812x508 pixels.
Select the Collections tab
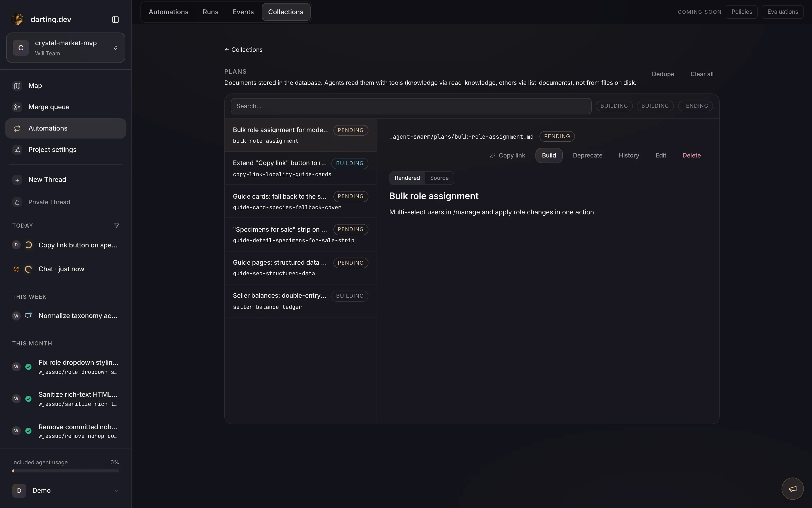(285, 12)
